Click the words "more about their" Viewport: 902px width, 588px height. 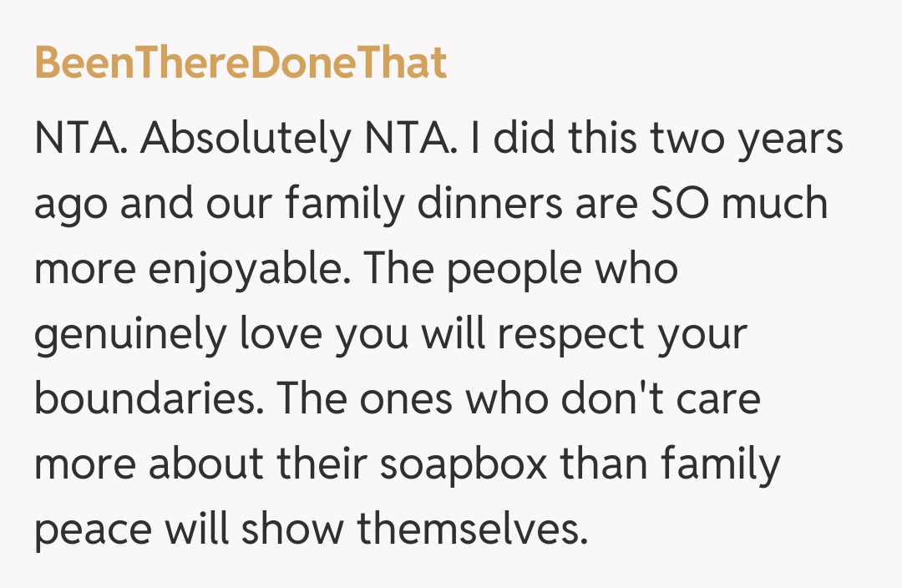[199, 464]
